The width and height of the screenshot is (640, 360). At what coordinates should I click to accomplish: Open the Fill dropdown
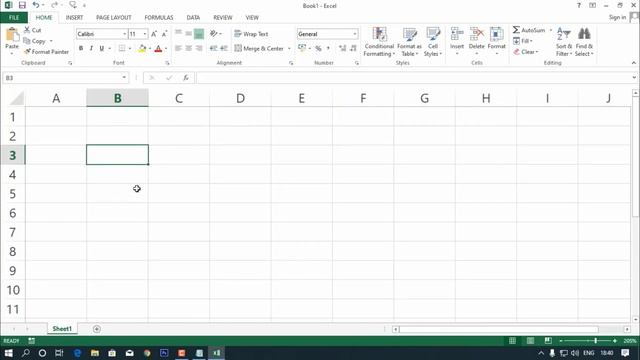(x=523, y=41)
